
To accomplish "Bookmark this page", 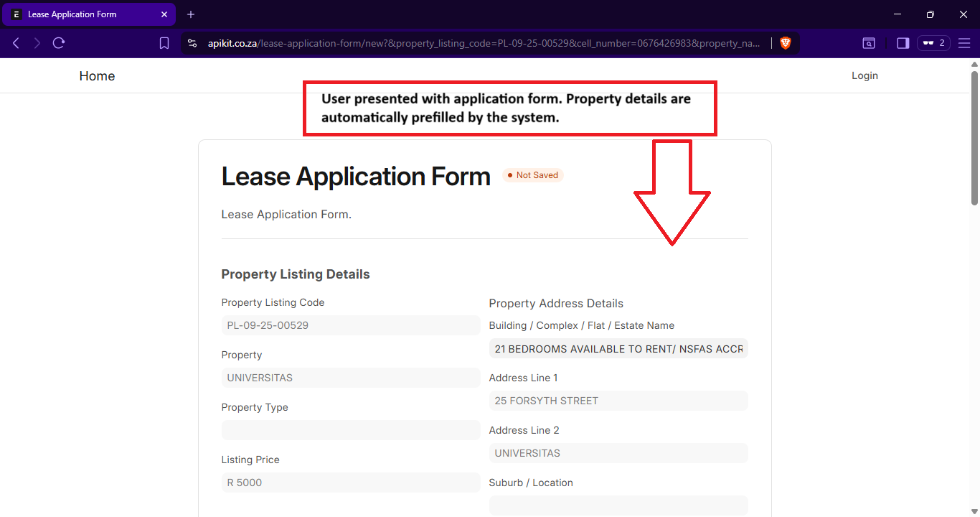I will pyautogui.click(x=164, y=43).
